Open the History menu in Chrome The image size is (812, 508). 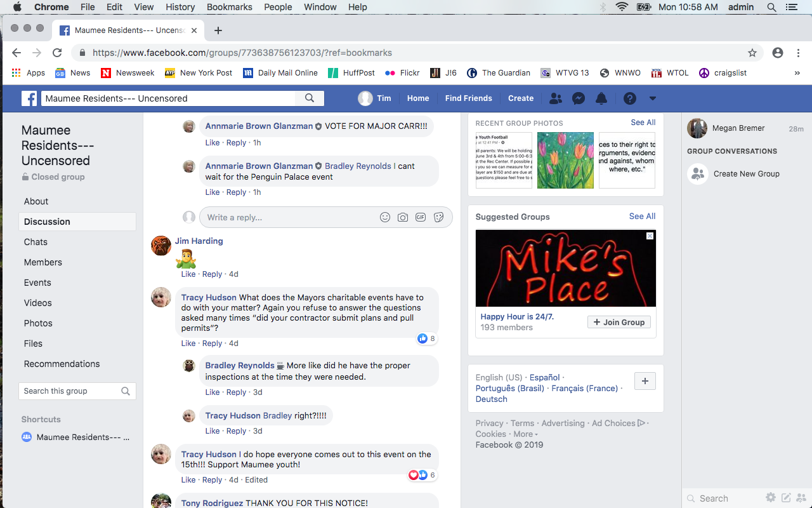point(180,7)
